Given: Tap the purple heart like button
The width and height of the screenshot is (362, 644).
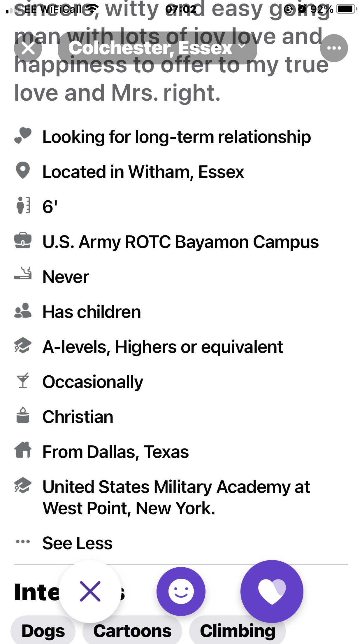Looking at the screenshot, I should point(272,591).
